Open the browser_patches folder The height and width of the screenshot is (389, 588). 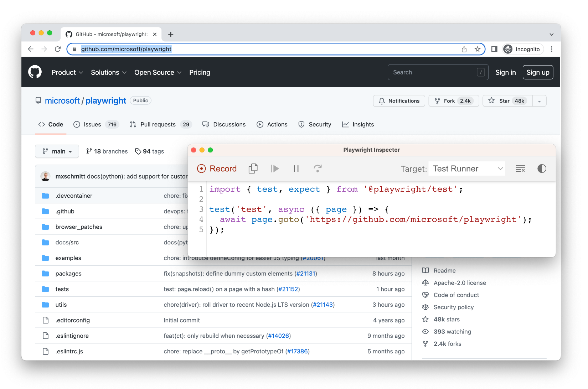tap(79, 227)
